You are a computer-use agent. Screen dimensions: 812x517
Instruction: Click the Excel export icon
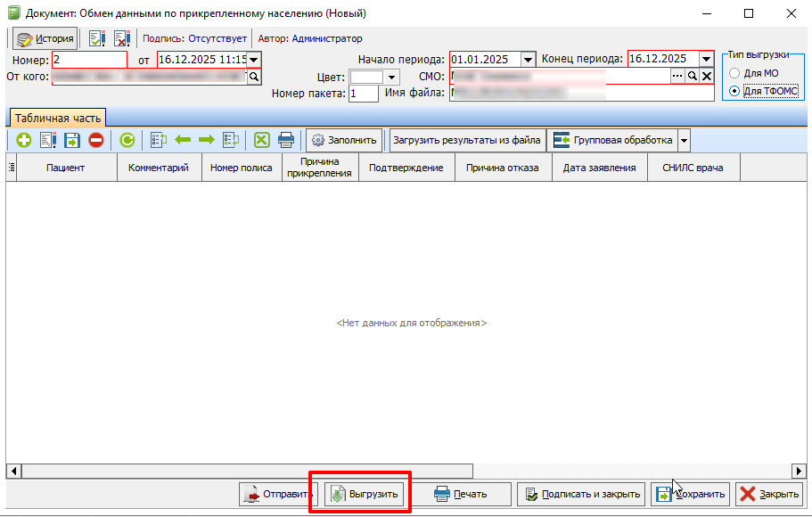[261, 140]
